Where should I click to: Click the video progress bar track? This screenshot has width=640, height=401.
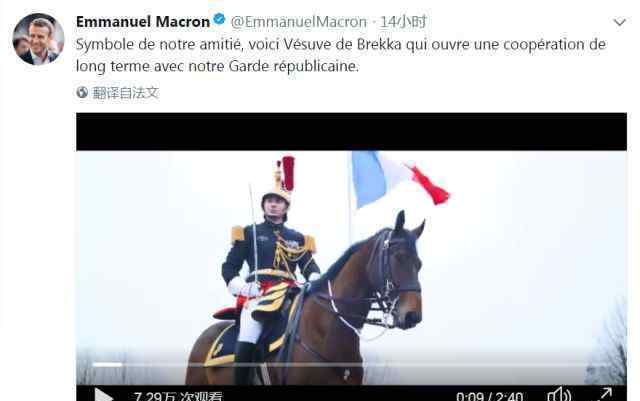point(351,364)
